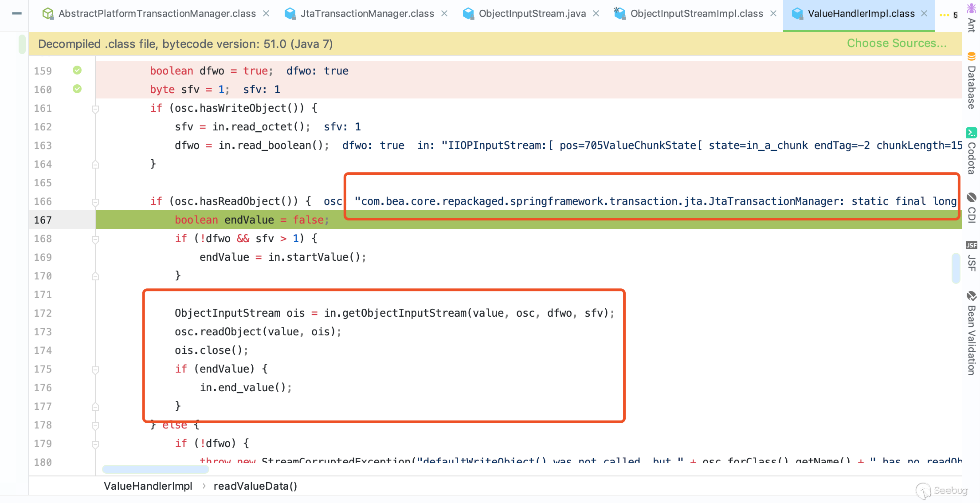Image resolution: width=980 pixels, height=503 pixels.
Task: Close the JtaTransactionManager.class tab
Action: (444, 14)
